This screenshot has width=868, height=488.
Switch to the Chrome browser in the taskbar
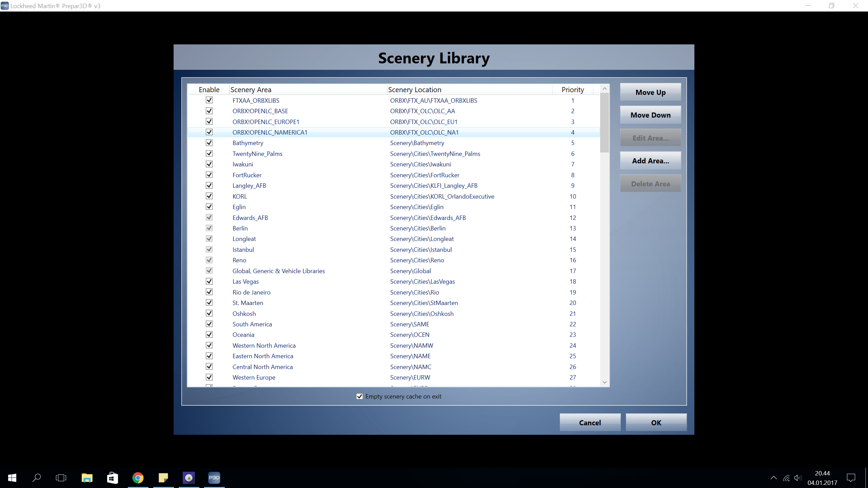pyautogui.click(x=138, y=478)
